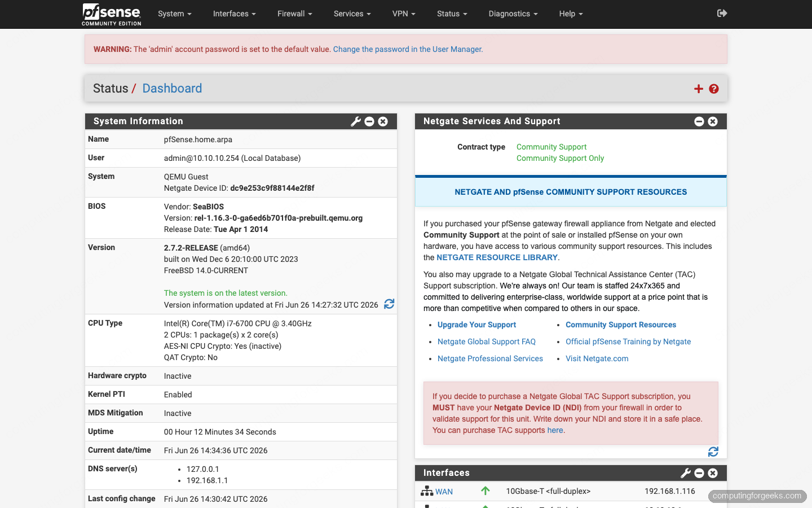Open the Help dropdown menu
812x508 pixels.
pos(571,14)
